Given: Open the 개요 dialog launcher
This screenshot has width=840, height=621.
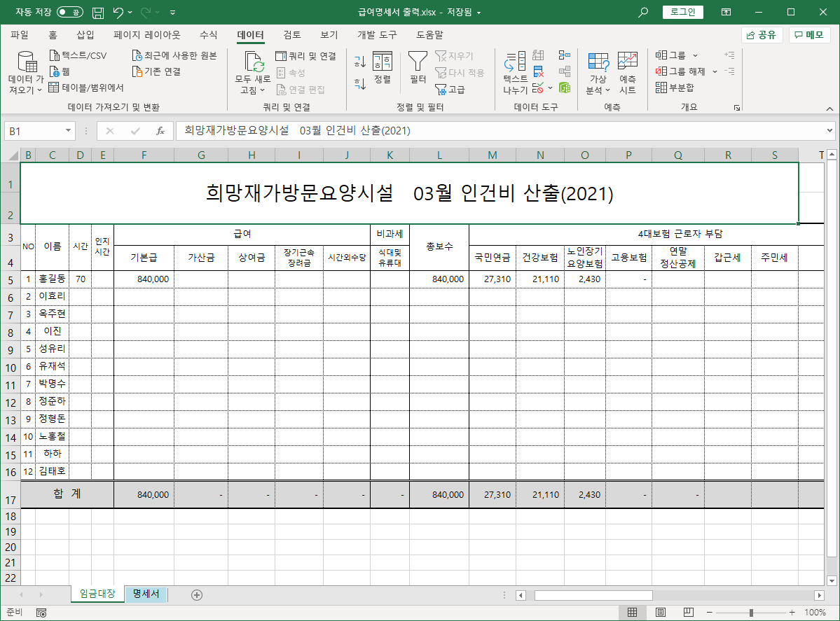Looking at the screenshot, I should point(737,108).
